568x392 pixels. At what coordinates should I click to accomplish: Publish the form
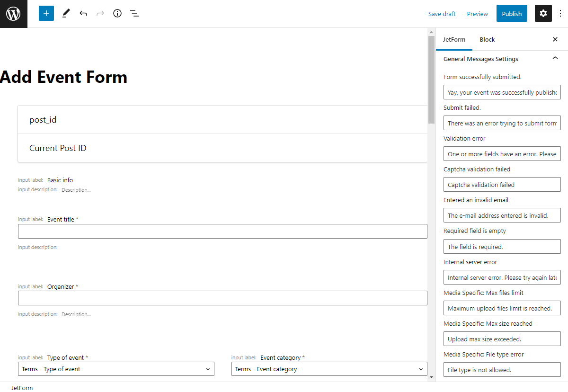click(512, 13)
